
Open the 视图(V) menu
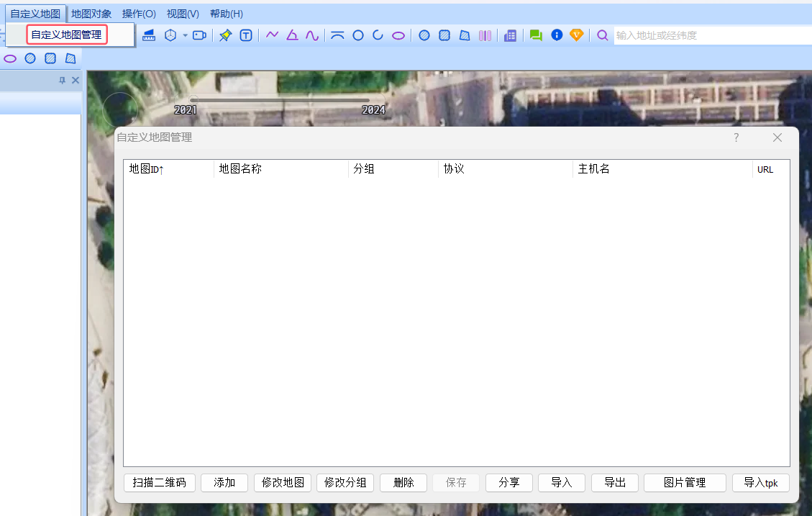pyautogui.click(x=183, y=14)
